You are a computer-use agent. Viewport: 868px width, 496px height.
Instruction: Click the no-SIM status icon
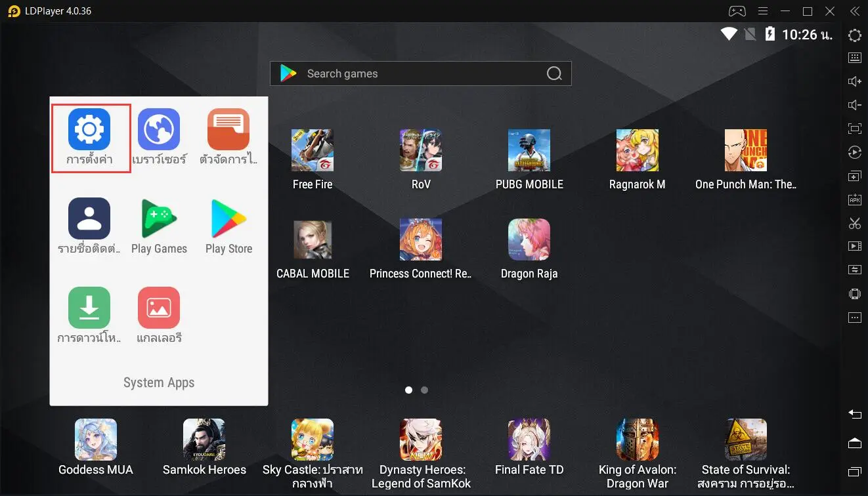click(750, 34)
